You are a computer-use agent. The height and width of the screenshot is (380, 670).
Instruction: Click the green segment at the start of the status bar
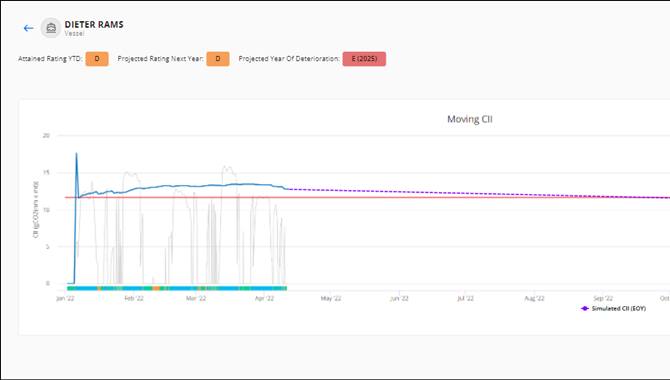coord(71,289)
